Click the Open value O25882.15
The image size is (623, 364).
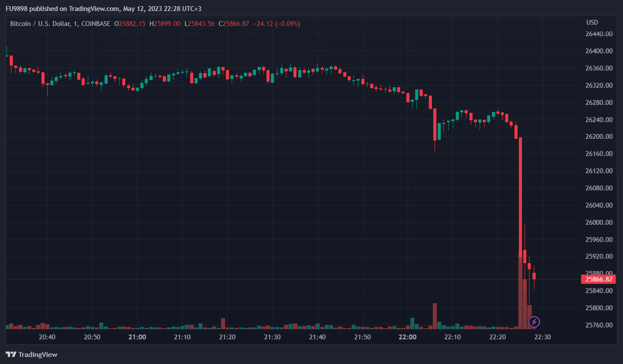pos(130,24)
